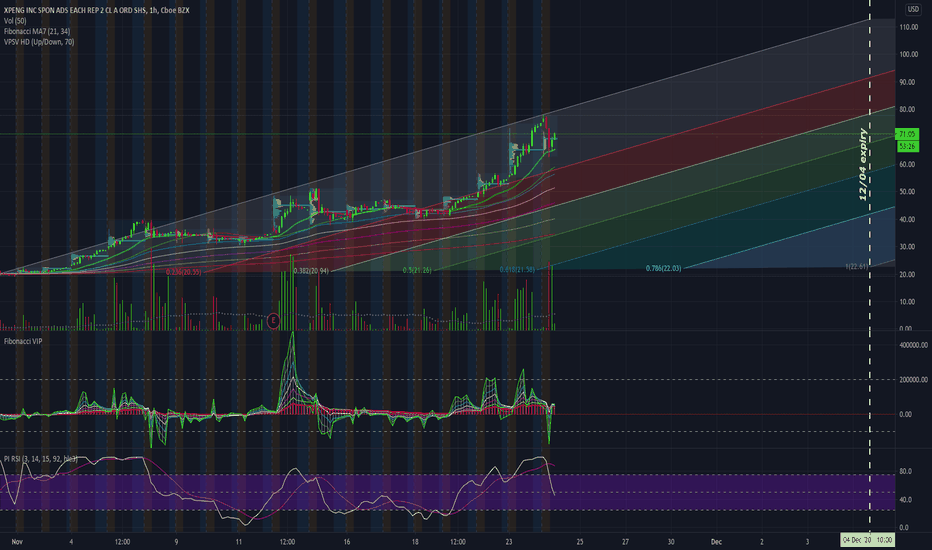Click '16' on the time axis
The image size is (932, 550).
pos(347,542)
